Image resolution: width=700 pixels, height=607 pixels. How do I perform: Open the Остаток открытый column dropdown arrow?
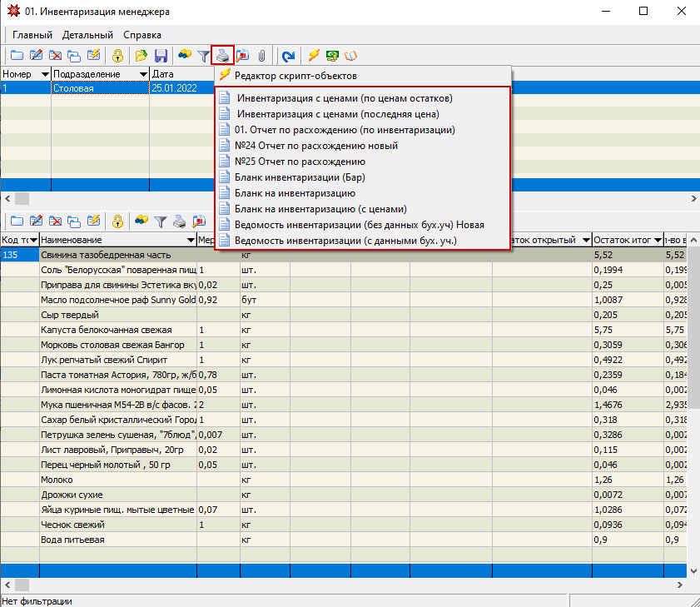586,241
